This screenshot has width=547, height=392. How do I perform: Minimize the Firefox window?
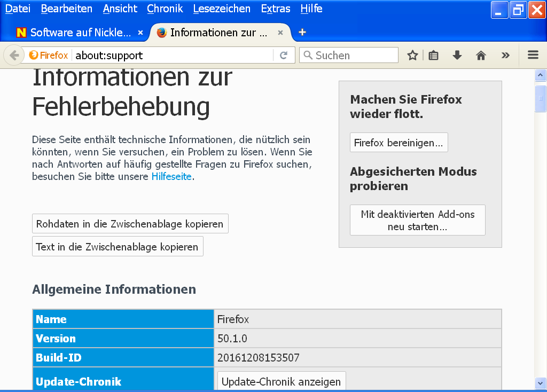point(499,10)
